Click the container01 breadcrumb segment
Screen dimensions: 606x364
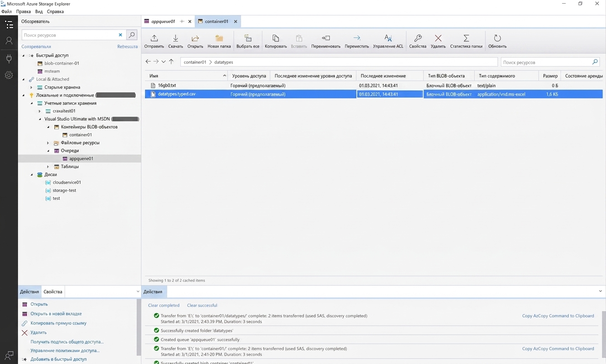[x=195, y=62]
